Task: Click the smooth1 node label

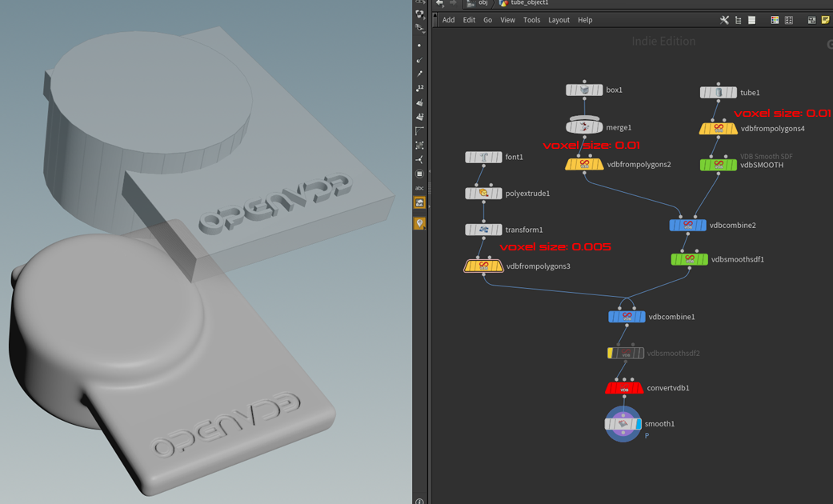Action: pyautogui.click(x=659, y=424)
